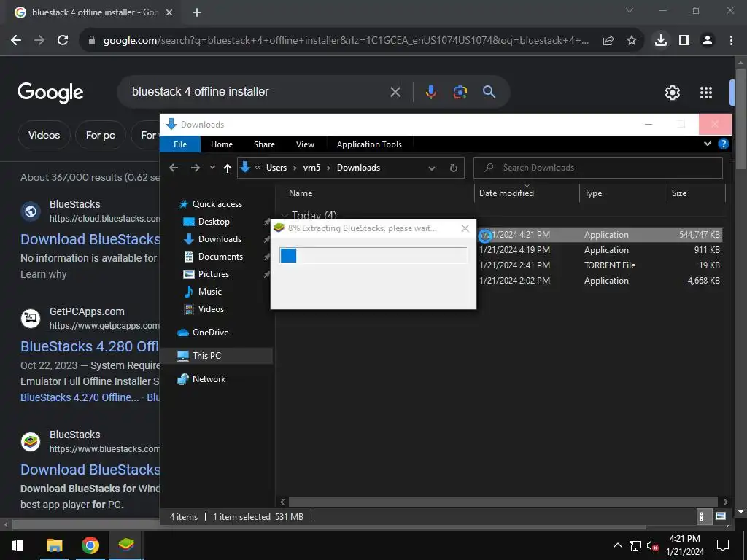Go back in File Explorer
The image size is (747, 560).
coord(174,168)
